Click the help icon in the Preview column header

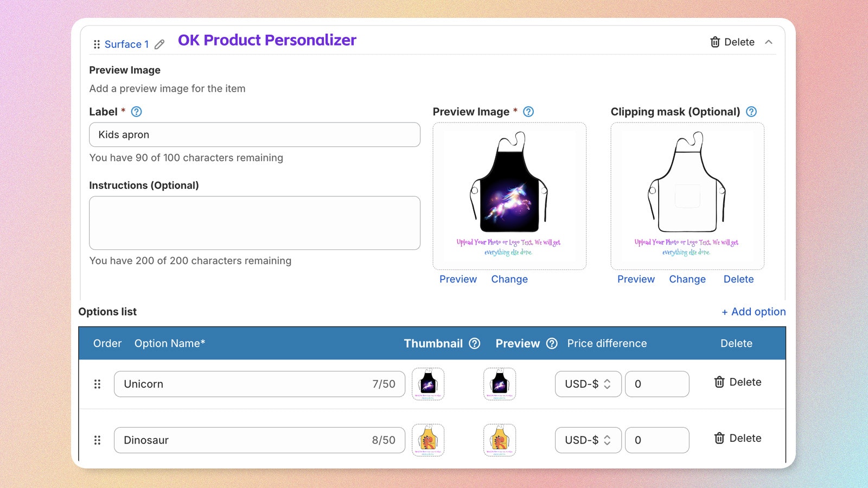552,343
